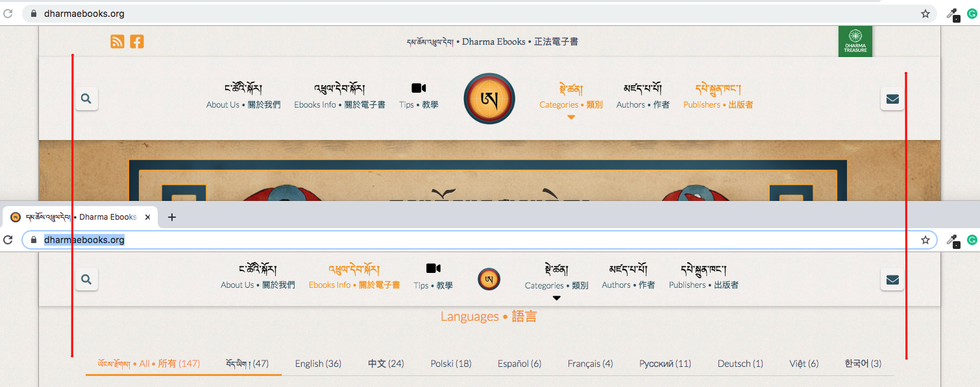Select the Tibetan (47) language tab
The image size is (980, 387).
(247, 364)
